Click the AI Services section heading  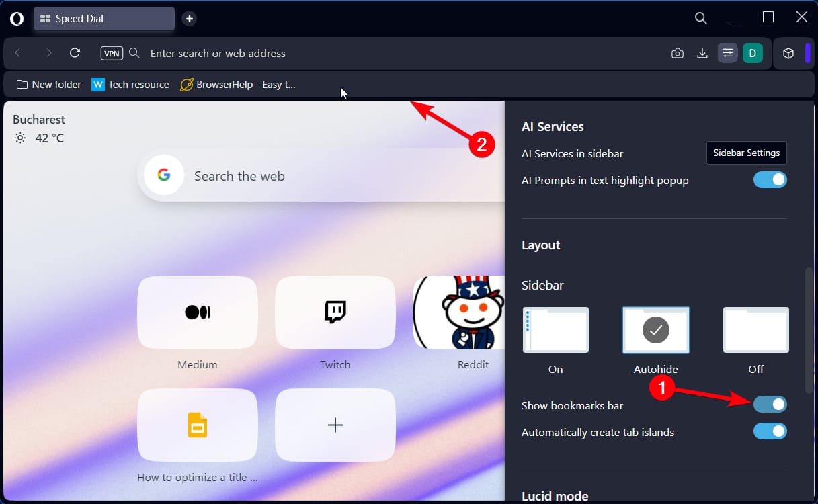point(553,126)
